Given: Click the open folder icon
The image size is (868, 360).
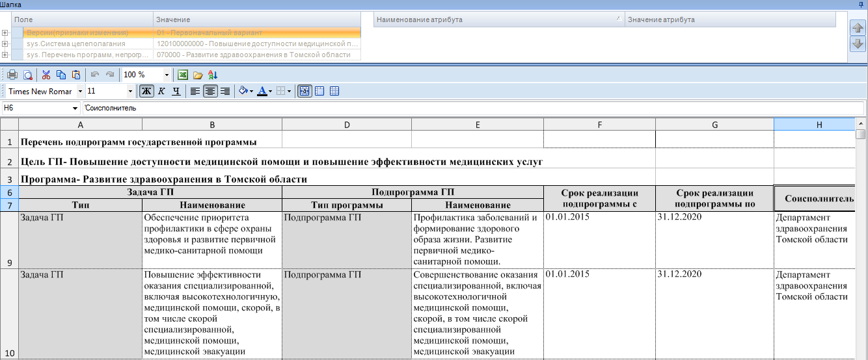Looking at the screenshot, I should tap(198, 75).
